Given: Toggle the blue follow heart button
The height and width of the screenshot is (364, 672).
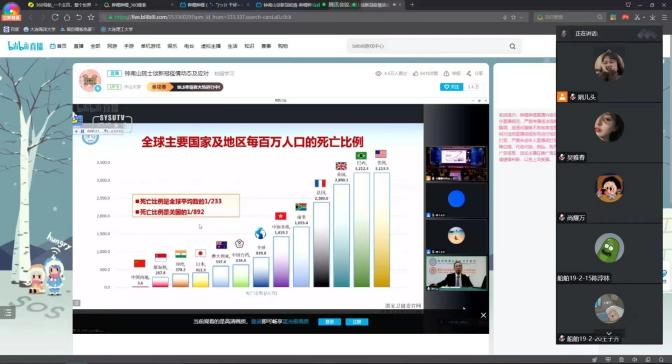Looking at the screenshot, I should tap(451, 87).
